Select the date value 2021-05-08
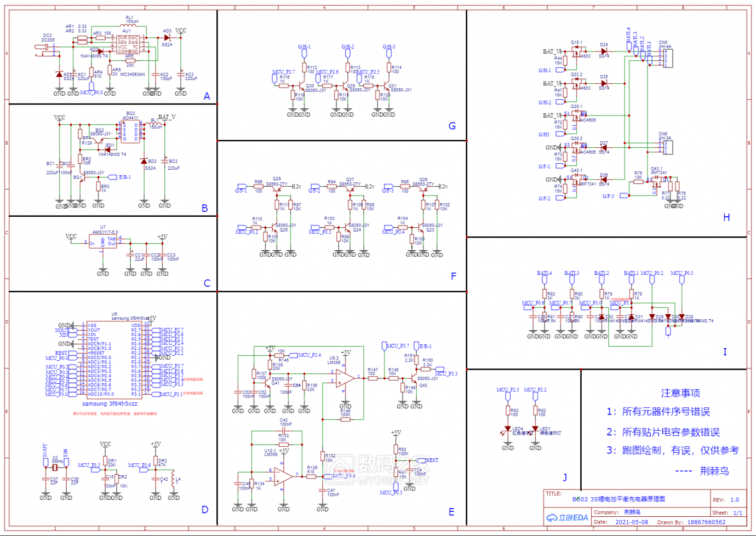Image resolution: width=756 pixels, height=536 pixels. tap(632, 522)
